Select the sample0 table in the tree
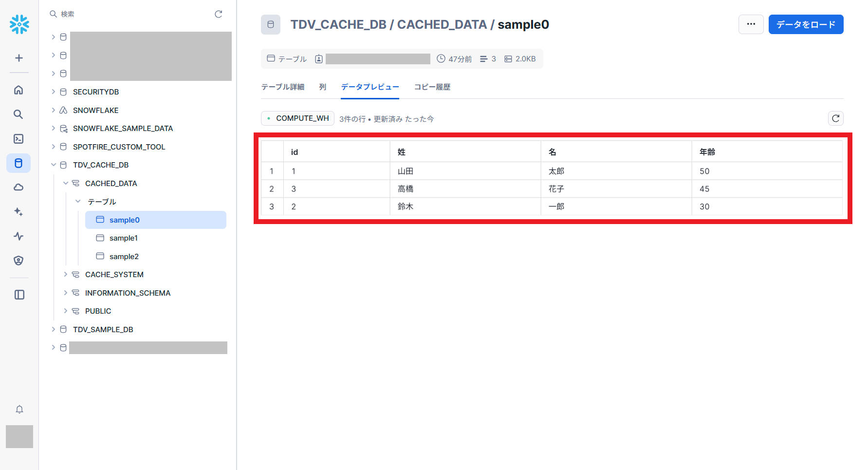The image size is (868, 470). point(156,220)
